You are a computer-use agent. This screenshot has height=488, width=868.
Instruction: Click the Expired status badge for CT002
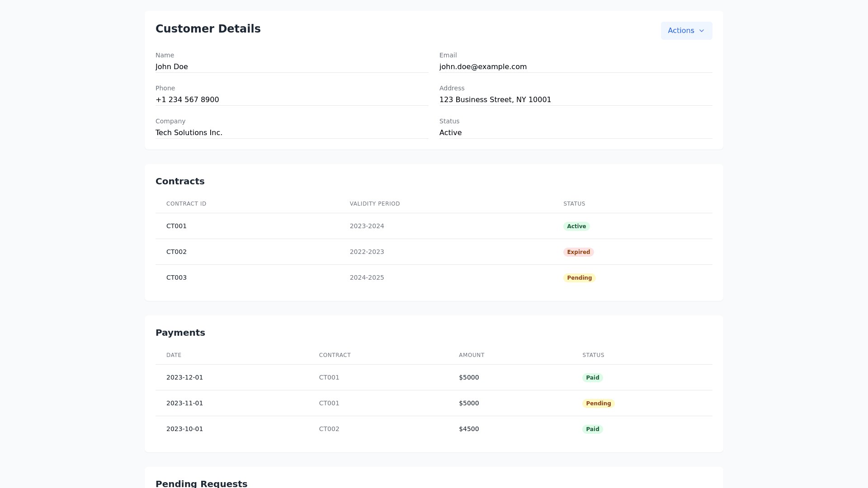click(578, 252)
